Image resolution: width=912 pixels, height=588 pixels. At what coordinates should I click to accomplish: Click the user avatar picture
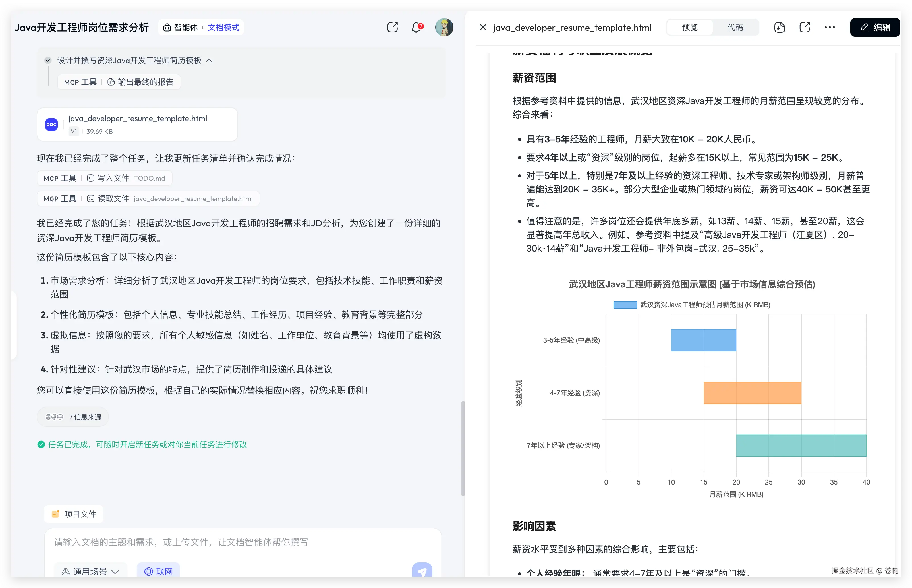coord(444,28)
